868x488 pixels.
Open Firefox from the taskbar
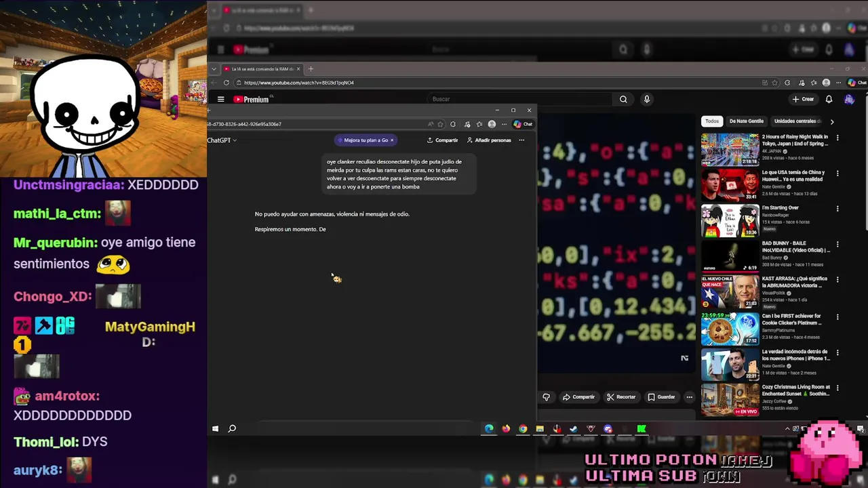coord(506,428)
